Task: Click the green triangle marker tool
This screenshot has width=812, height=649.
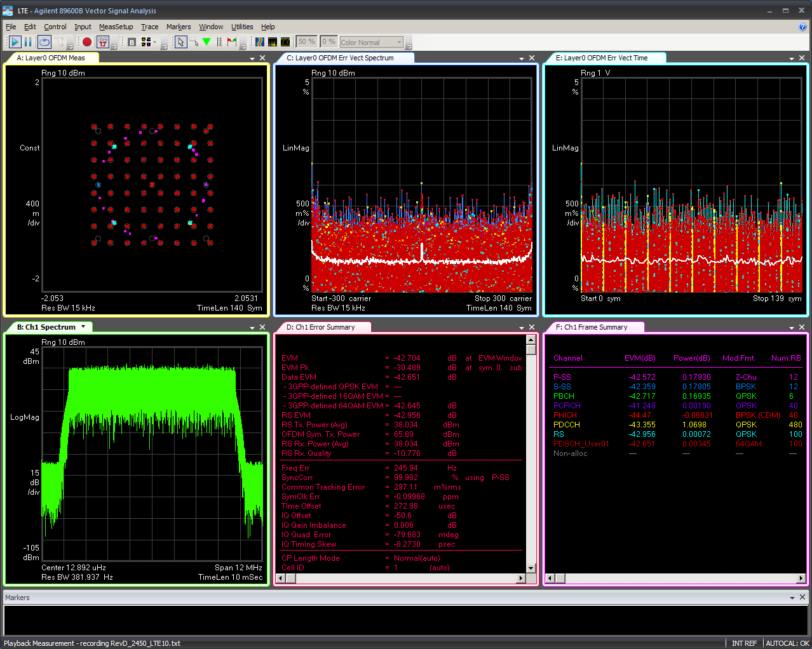Action: coord(206,42)
